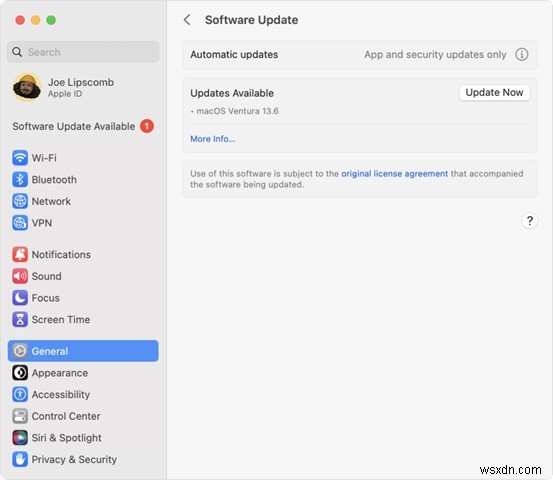Click the General gear icon
This screenshot has width=553, height=480.
tap(20, 351)
